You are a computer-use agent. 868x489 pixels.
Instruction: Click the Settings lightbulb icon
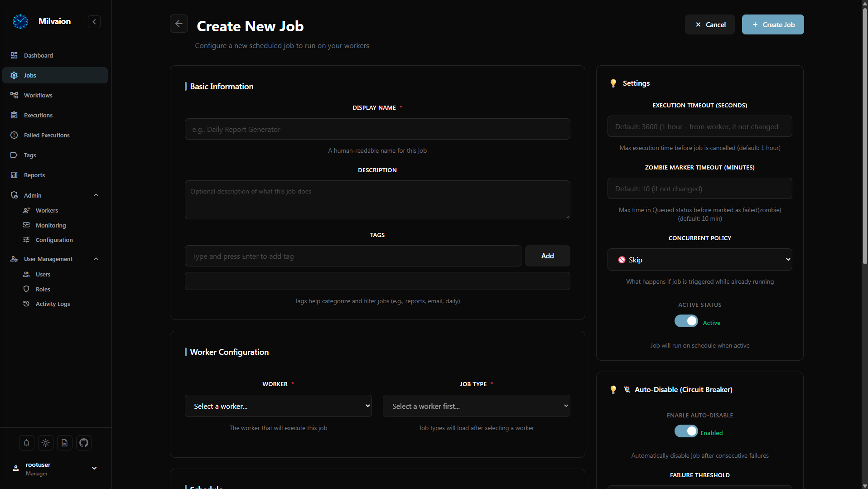(613, 83)
